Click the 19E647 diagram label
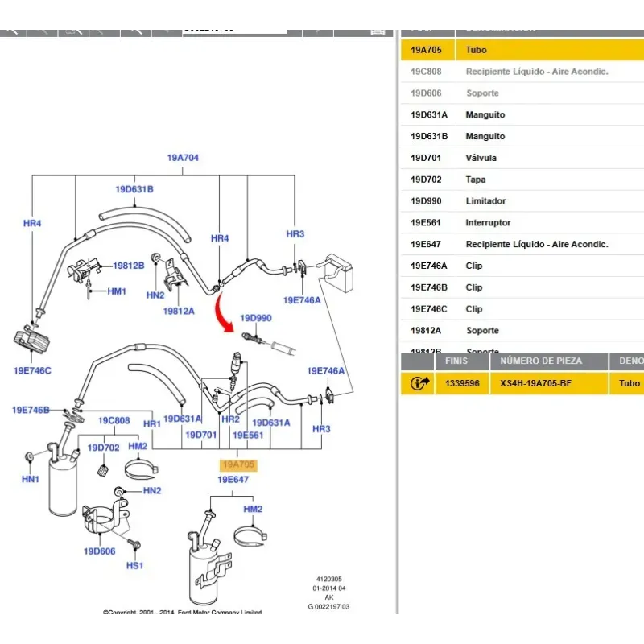 click(x=233, y=480)
